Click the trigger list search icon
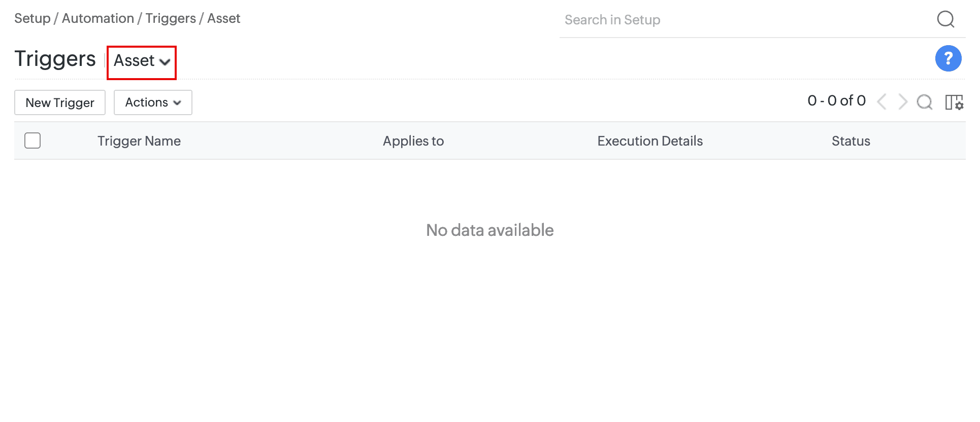 coord(924,102)
